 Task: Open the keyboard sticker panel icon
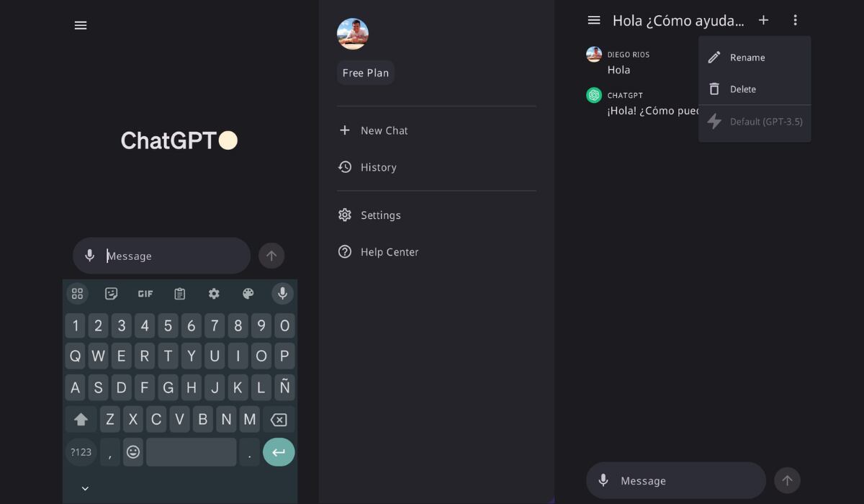tap(111, 294)
